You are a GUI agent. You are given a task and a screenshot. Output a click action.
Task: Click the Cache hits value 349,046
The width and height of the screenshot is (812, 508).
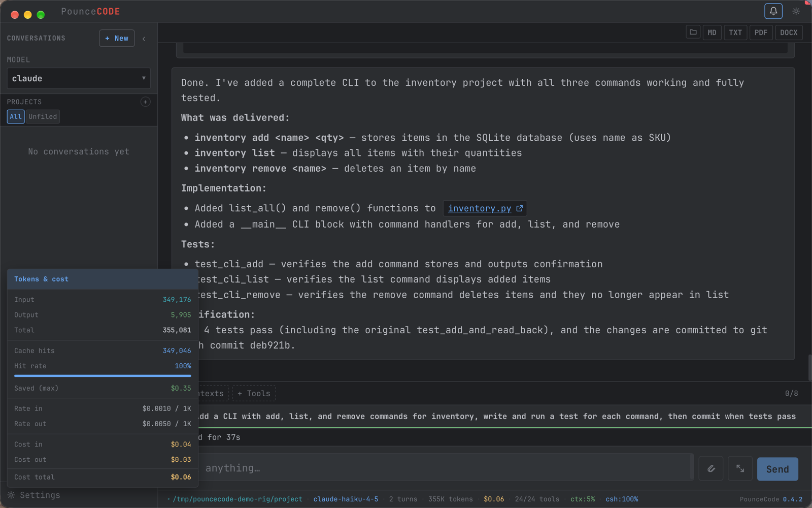pos(177,351)
